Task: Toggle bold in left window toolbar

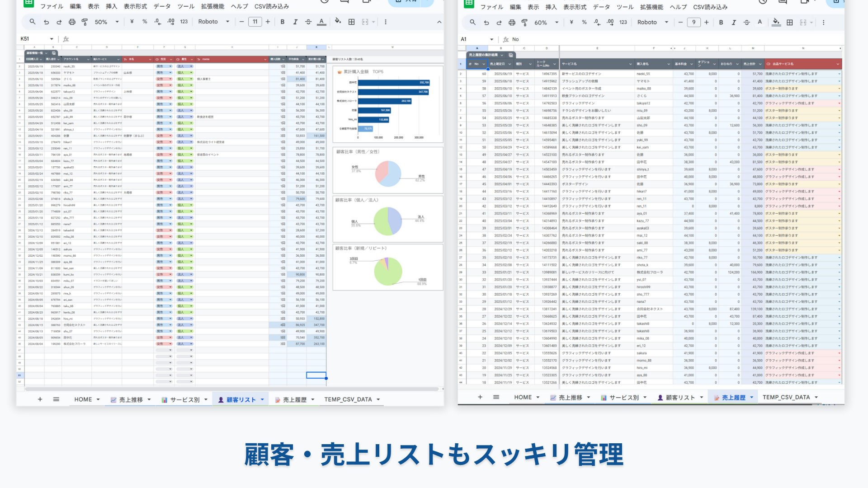Action: pos(283,22)
